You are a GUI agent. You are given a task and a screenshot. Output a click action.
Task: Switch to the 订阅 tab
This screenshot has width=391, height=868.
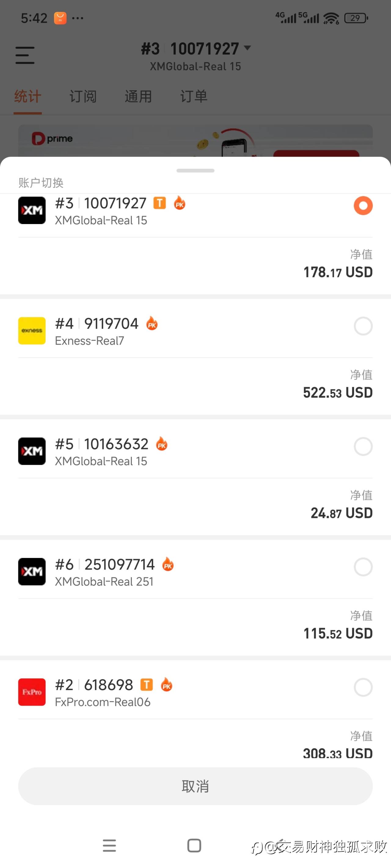point(83,97)
